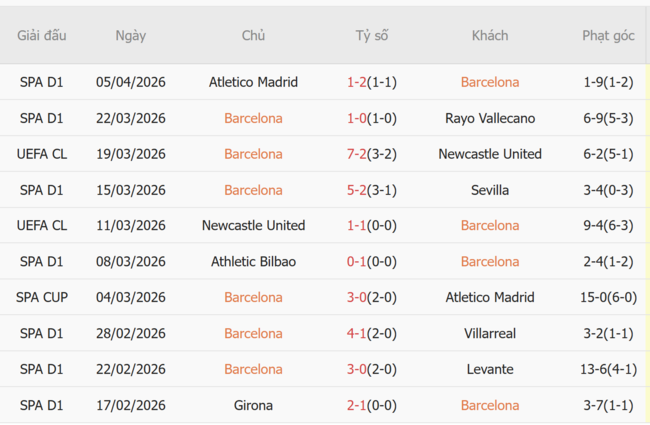Screen dimensions: 650x425
Task: Open the Villarreal team link
Action: (x=489, y=333)
